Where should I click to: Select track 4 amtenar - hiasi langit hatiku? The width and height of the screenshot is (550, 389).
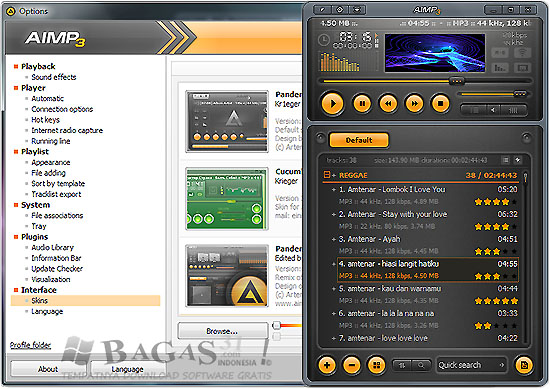click(428, 270)
